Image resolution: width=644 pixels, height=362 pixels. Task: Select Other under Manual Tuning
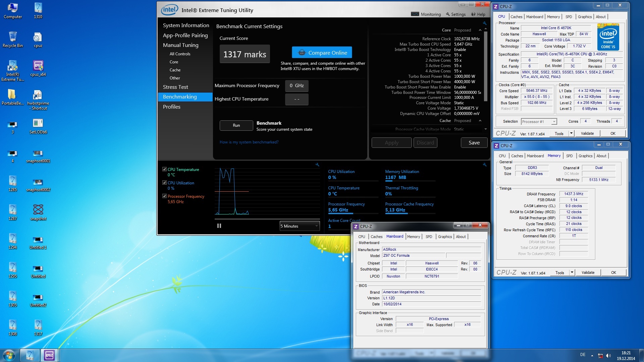[174, 78]
